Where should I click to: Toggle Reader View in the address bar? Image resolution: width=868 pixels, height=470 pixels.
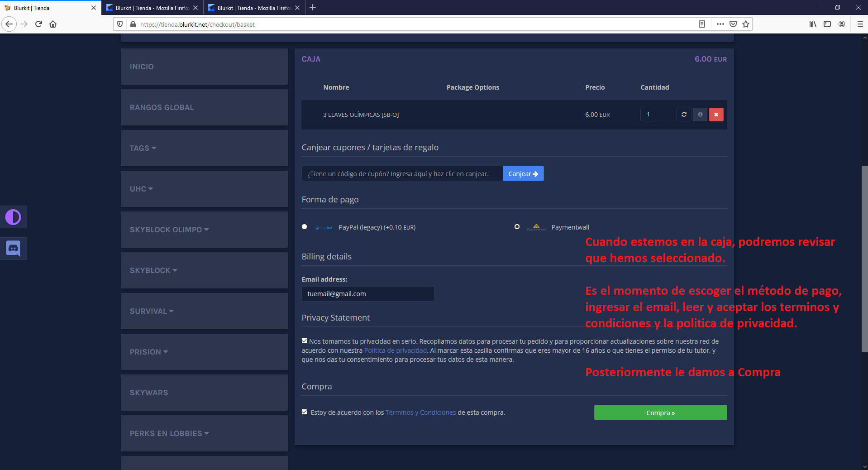pyautogui.click(x=701, y=24)
